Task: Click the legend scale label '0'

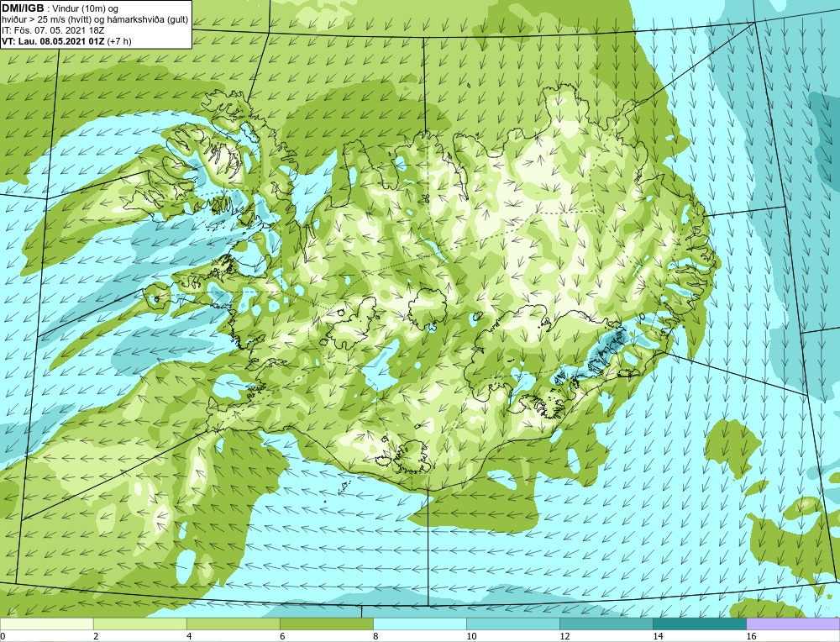Action: (3, 636)
